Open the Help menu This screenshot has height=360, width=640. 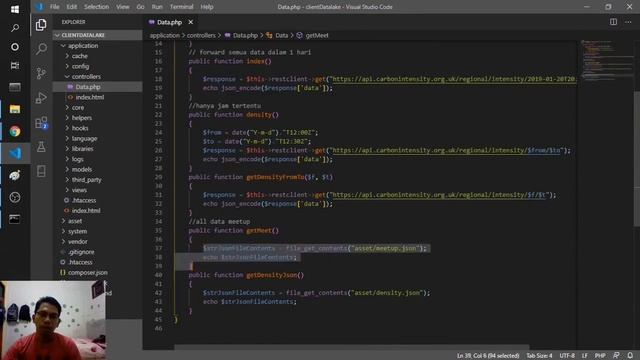207,7
